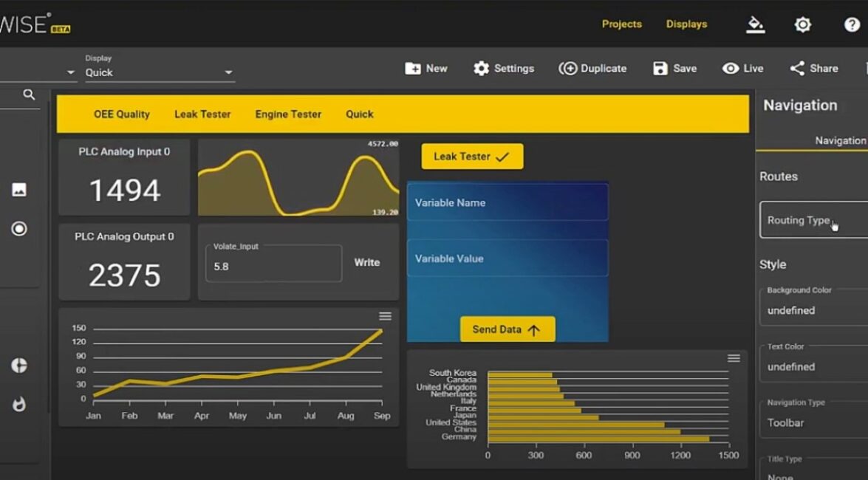Image resolution: width=868 pixels, height=480 pixels.
Task: Click the theme paint bucket icon in top bar
Action: click(x=755, y=24)
